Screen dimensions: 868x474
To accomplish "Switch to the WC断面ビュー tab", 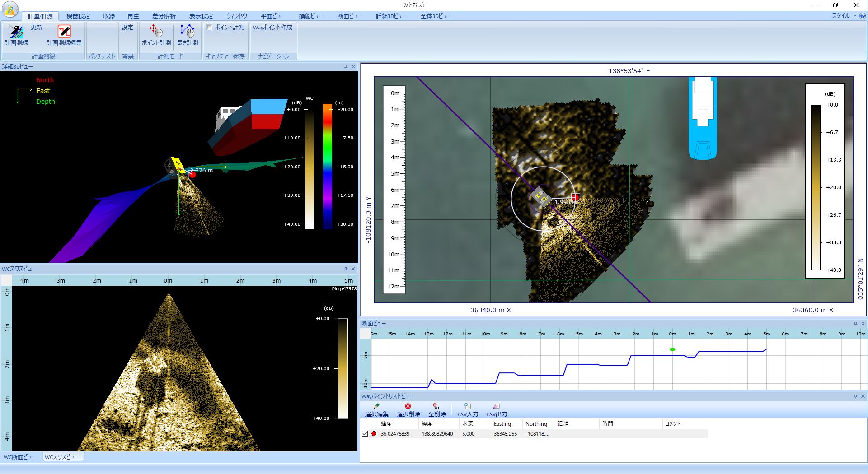I will [x=20, y=457].
